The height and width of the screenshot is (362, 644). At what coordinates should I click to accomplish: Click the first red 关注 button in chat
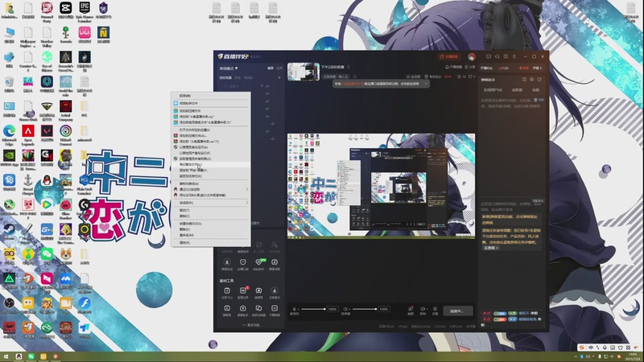coord(486,313)
